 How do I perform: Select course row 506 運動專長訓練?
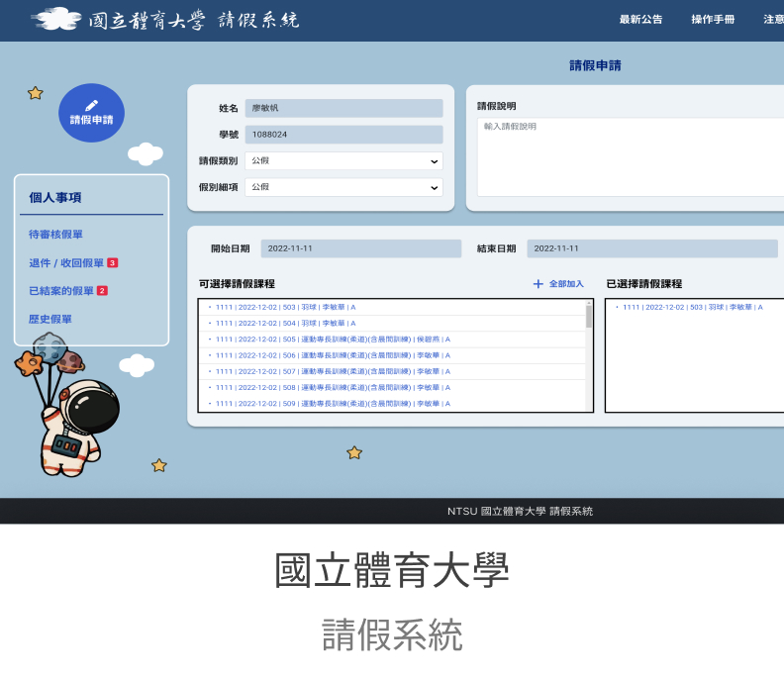point(392,355)
